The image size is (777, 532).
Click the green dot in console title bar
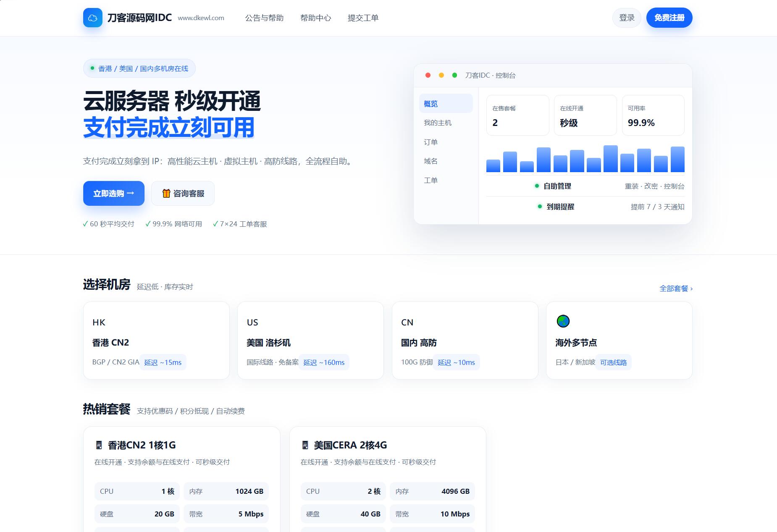coord(454,75)
